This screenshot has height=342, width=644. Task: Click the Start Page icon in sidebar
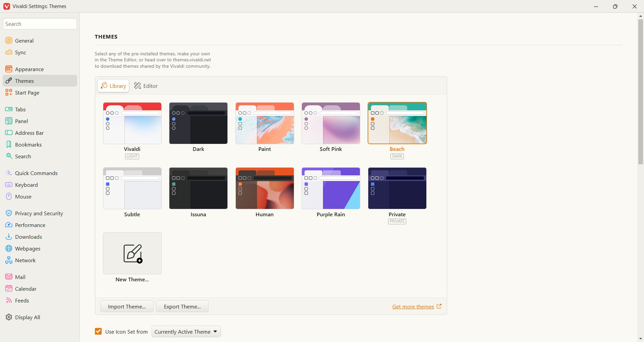[9, 93]
